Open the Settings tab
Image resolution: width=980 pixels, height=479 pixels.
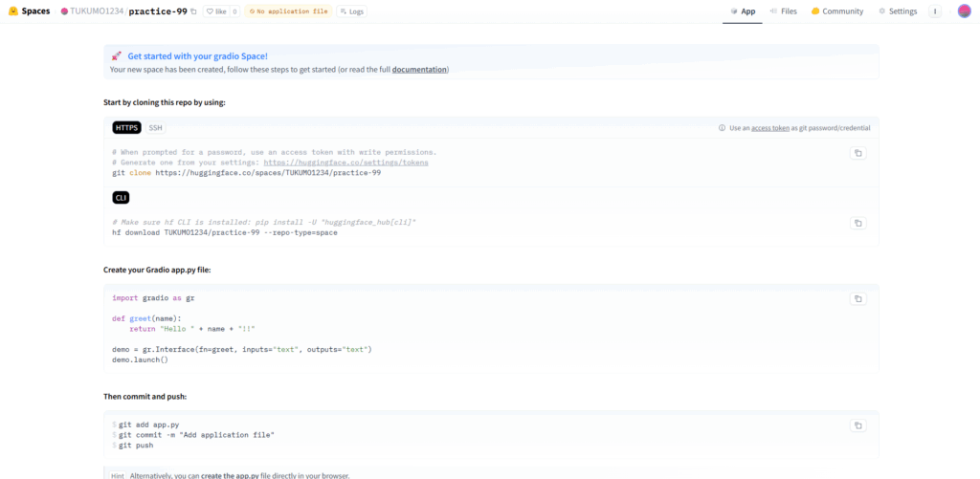(897, 11)
